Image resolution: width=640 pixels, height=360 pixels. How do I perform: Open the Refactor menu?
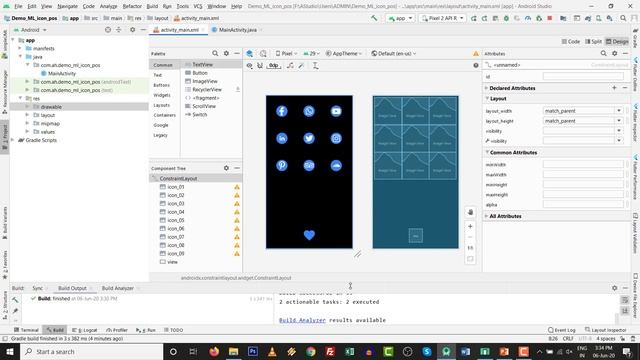(x=132, y=6)
